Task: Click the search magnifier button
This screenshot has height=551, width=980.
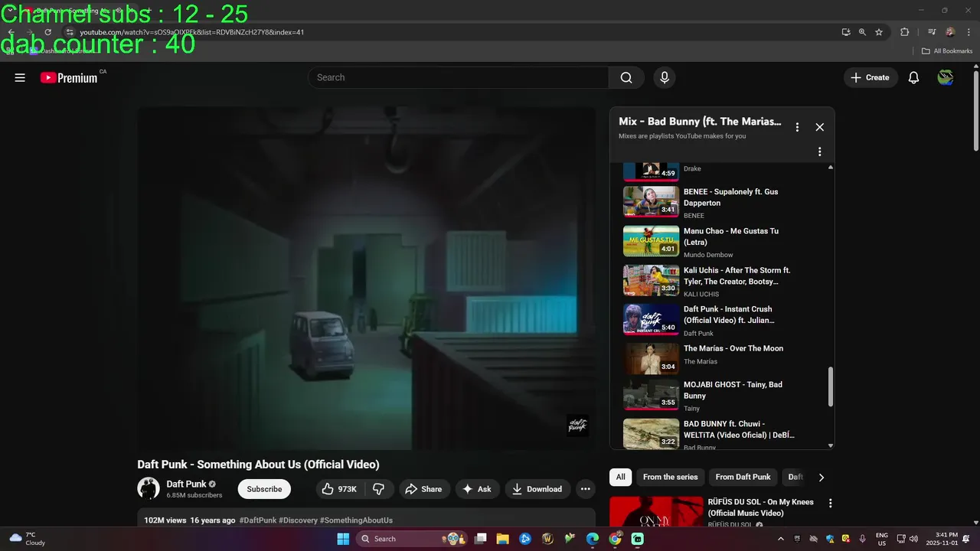Action: pyautogui.click(x=626, y=77)
